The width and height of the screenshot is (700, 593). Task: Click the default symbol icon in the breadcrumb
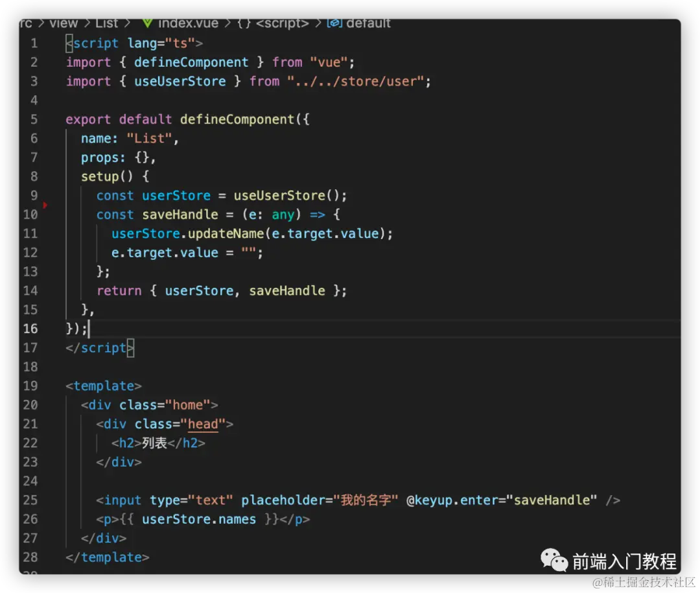(x=334, y=23)
